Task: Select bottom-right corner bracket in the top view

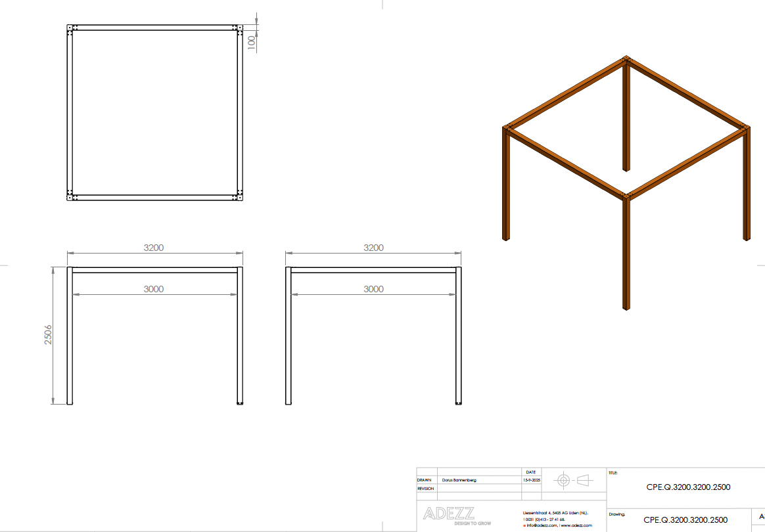Action: [x=239, y=198]
